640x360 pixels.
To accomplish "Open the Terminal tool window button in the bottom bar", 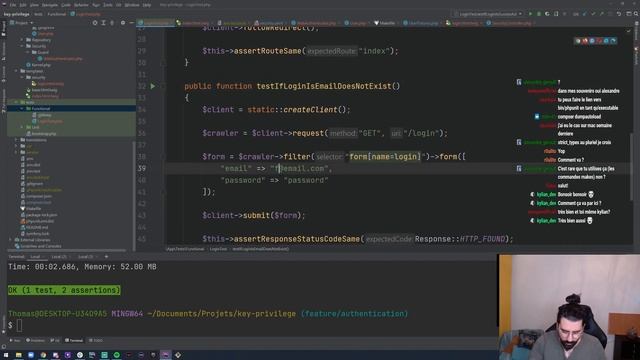I will 73,340.
